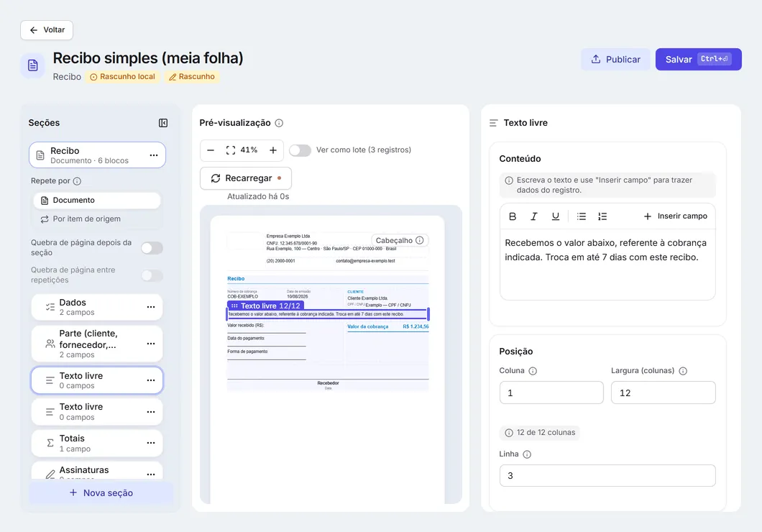Select Por item de origem option
This screenshot has height=532, width=762.
click(x=97, y=219)
